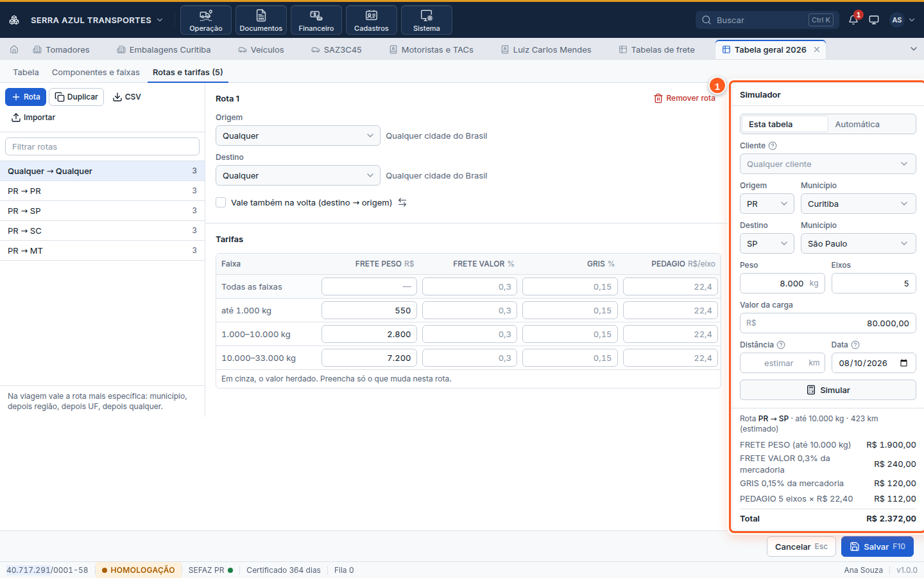Click the swap origin-destination arrows icon
This screenshot has width=924, height=578.
coord(402,202)
